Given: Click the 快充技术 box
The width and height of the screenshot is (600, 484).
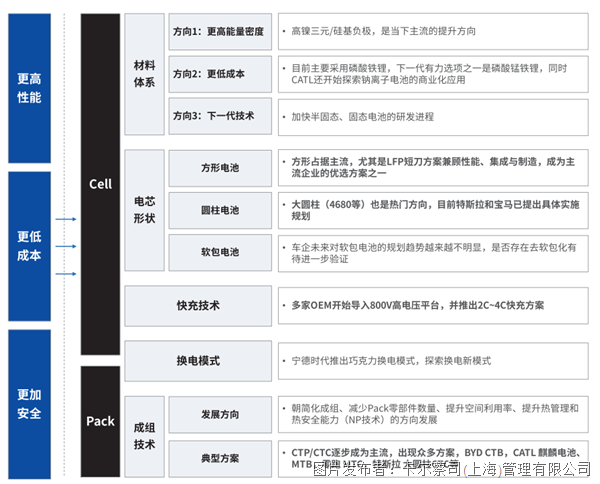Looking at the screenshot, I should (198, 306).
